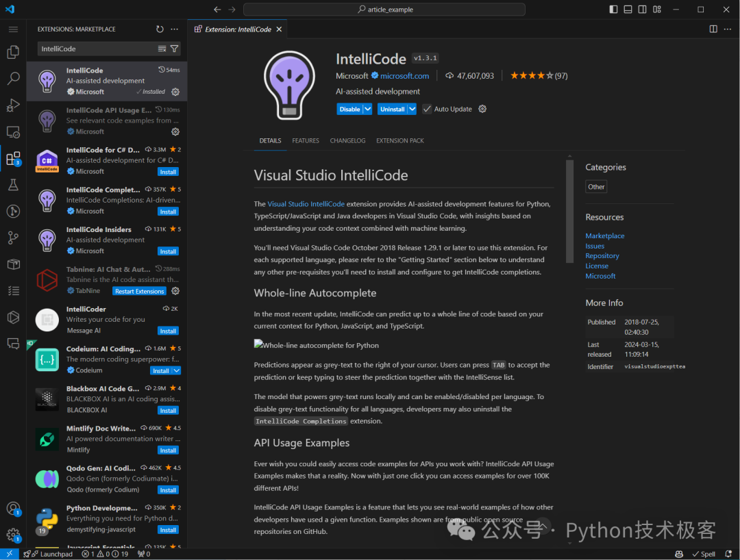Click the details page scrollbar thumb
The width and height of the screenshot is (740, 560).
pos(569,211)
